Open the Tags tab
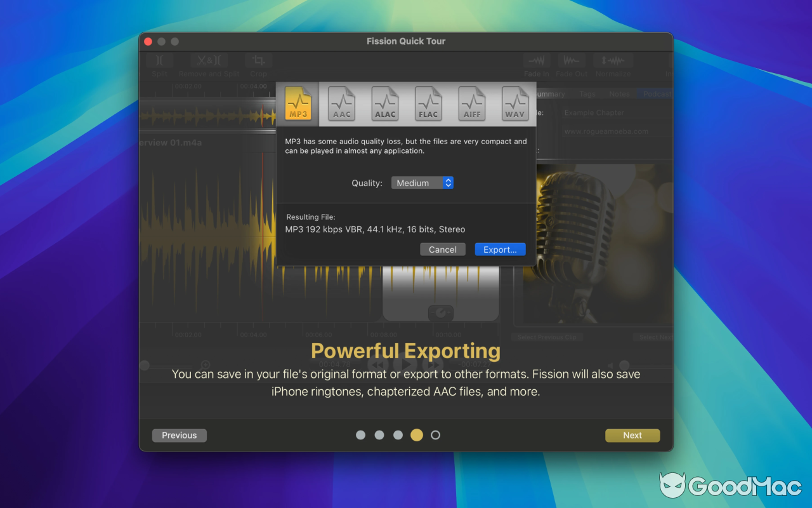This screenshot has height=508, width=812. 587,93
